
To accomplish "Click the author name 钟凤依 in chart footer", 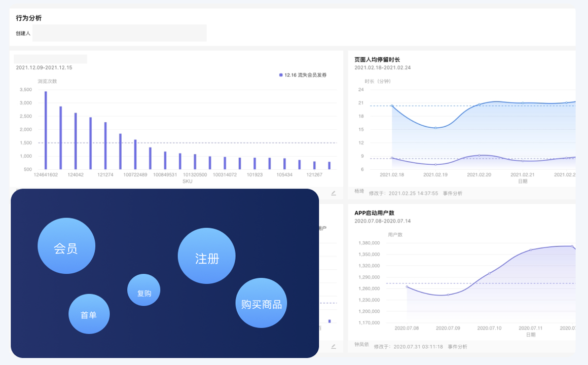I will click(x=362, y=345).
